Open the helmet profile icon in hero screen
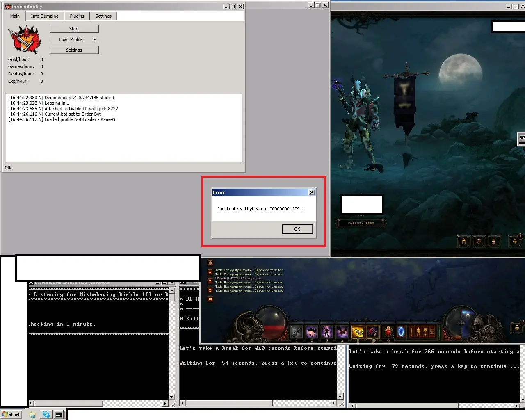 coord(464,242)
